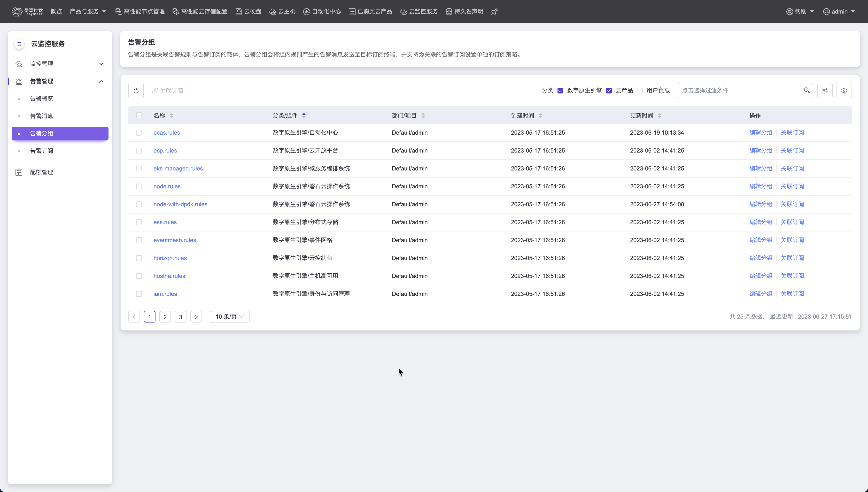This screenshot has height=492, width=868.
Task: Click the 点击选择过滤条件 filter input field
Action: pos(740,91)
